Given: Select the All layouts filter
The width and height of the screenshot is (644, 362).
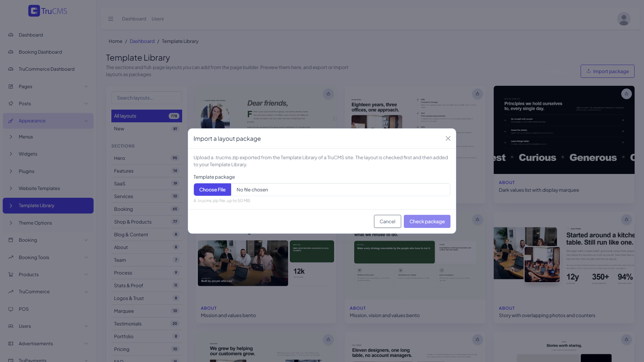Looking at the screenshot, I should coord(147,116).
